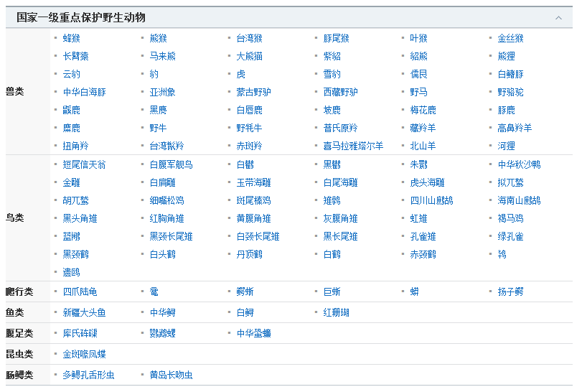This screenshot has width=582, height=392.
Task: Open the 四爪陆龟 link
Action: point(80,291)
